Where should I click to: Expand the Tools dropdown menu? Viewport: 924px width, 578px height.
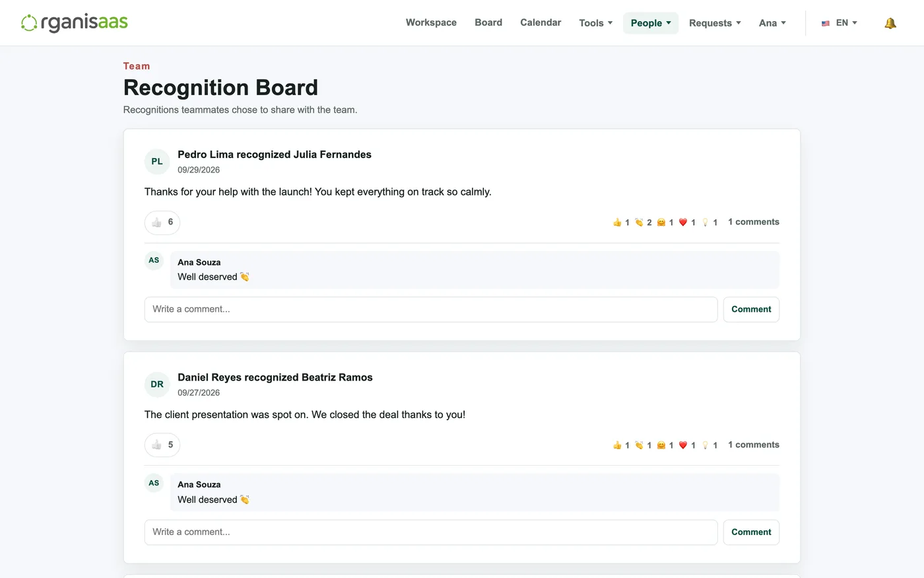tap(596, 23)
